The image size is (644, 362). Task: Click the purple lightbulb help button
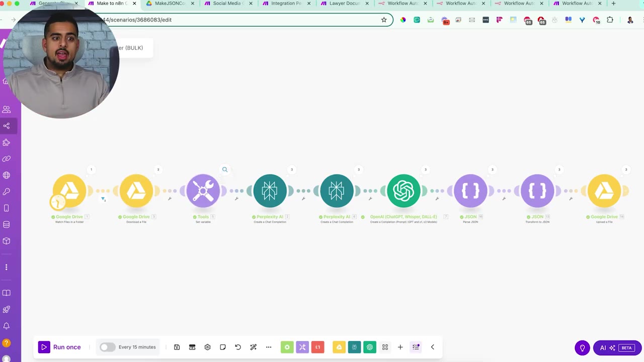coord(582,347)
